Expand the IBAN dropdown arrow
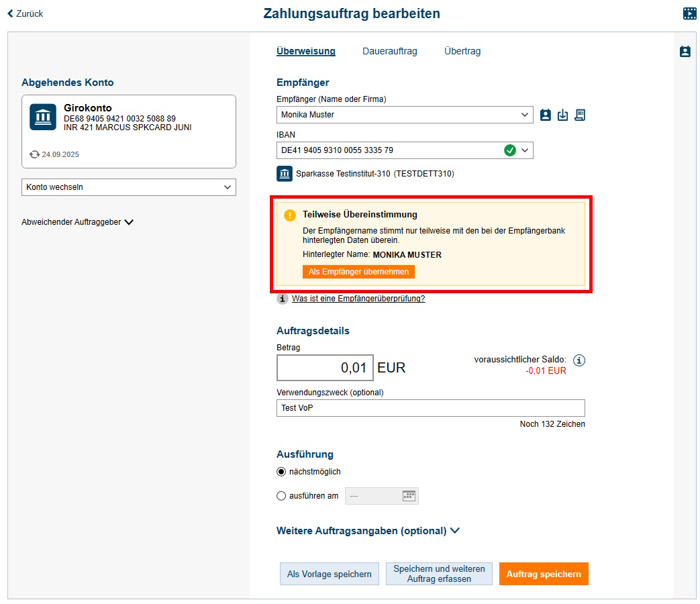 click(525, 150)
